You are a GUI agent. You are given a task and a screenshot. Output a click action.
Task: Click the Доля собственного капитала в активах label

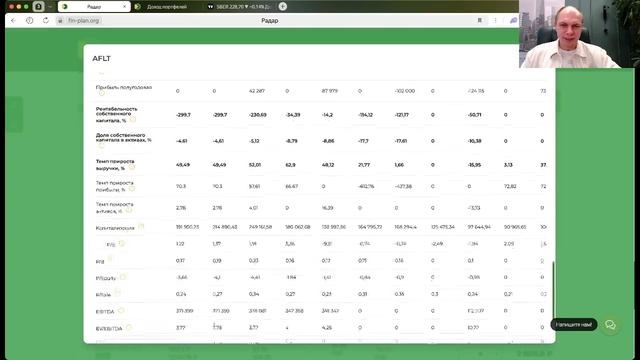click(123, 138)
